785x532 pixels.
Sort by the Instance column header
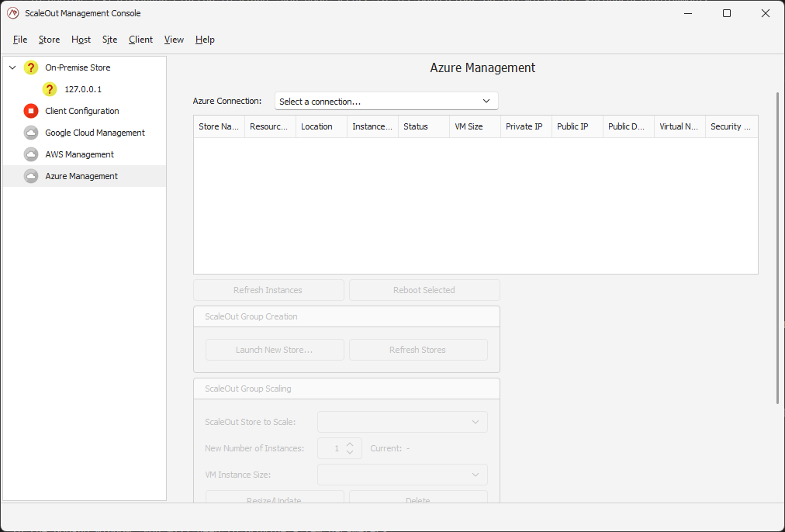[372, 126]
